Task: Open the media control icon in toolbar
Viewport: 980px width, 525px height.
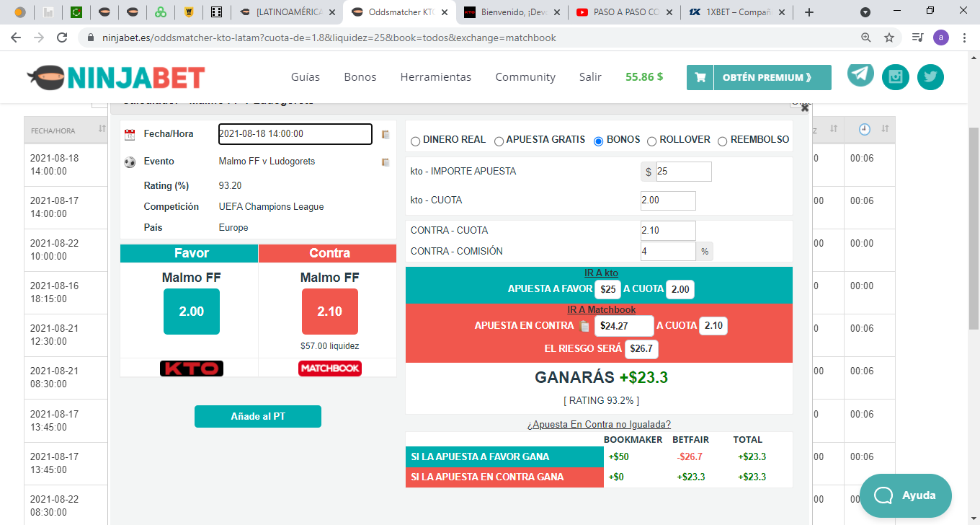Action: 917,37
